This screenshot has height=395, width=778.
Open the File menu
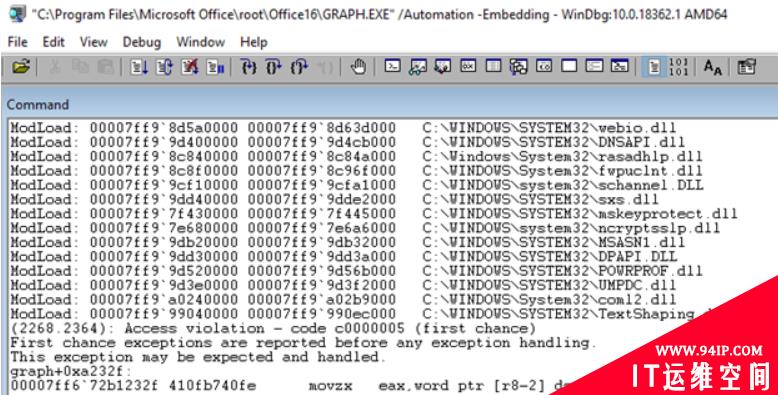17,42
